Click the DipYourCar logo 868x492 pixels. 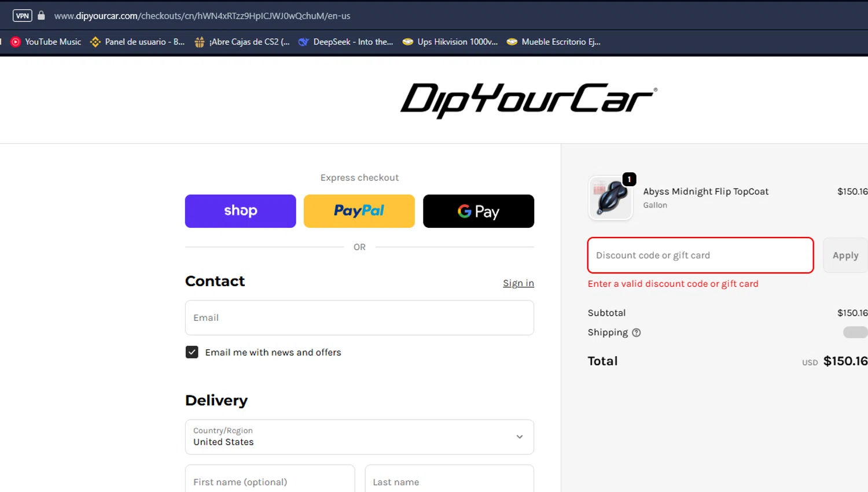coord(529,100)
